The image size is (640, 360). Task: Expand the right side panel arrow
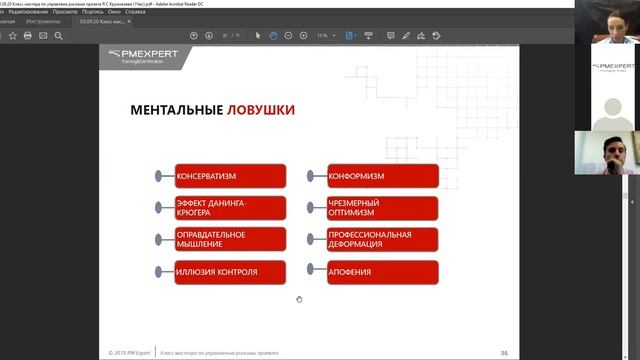pos(632,202)
